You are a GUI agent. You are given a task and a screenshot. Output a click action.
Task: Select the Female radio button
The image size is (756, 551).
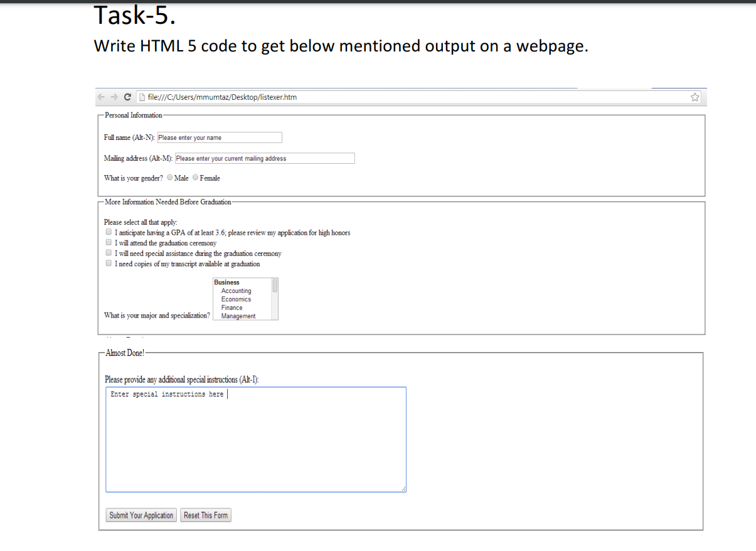point(195,178)
